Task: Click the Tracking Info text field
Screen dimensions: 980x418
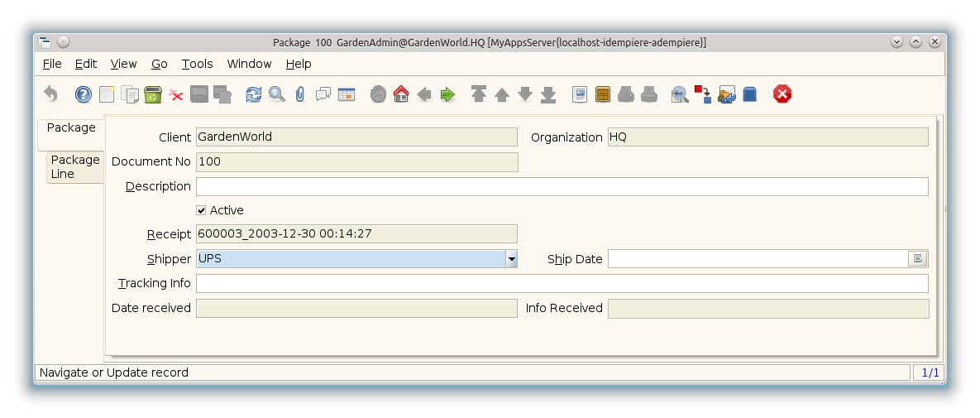Action: (x=562, y=284)
